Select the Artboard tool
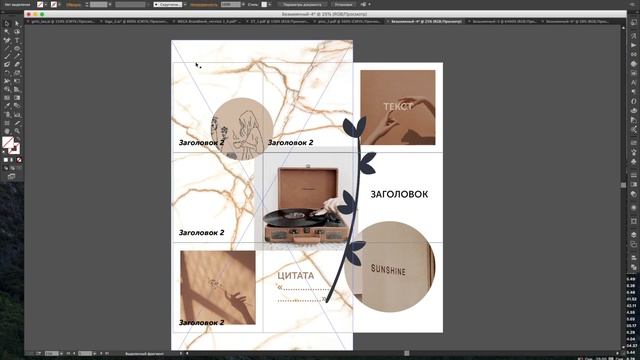This screenshot has height=360, width=640. [7, 123]
